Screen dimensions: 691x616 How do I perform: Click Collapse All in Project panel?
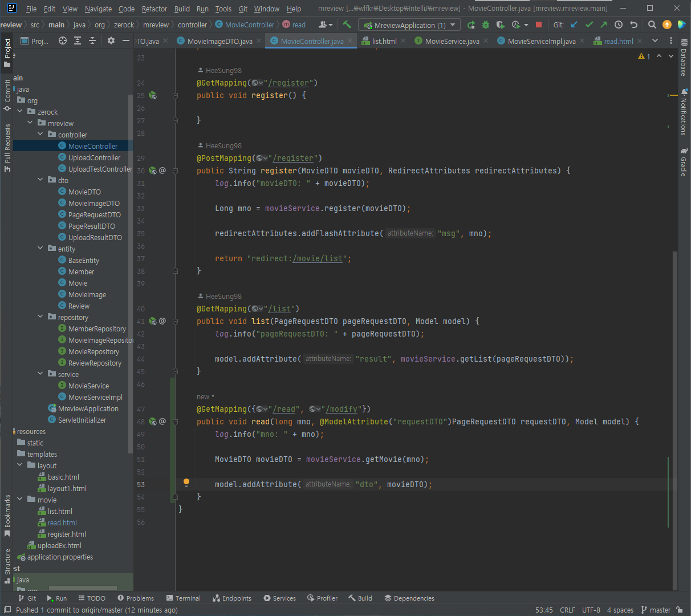pos(92,40)
